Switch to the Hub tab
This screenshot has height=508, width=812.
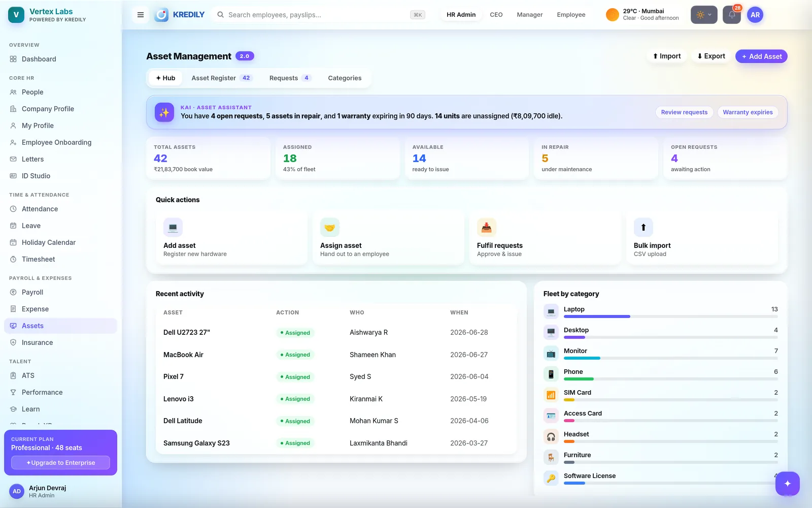(x=165, y=78)
